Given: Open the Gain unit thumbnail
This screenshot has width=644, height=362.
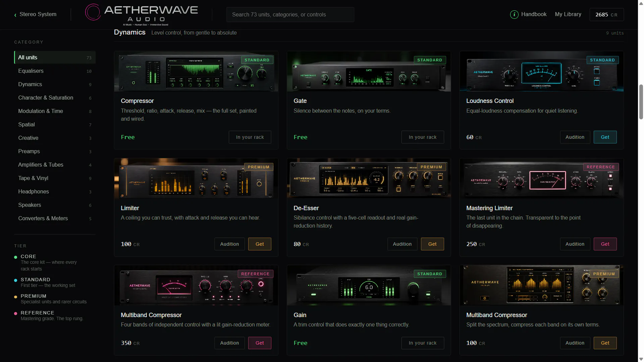Looking at the screenshot, I should (369, 285).
